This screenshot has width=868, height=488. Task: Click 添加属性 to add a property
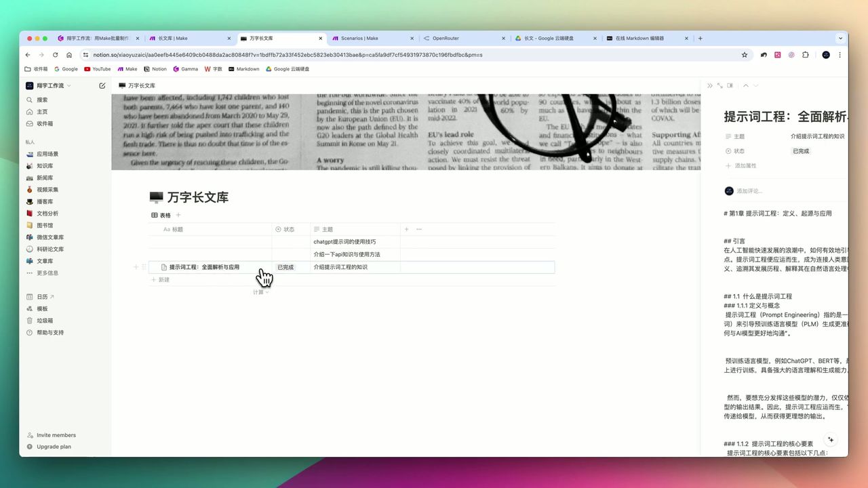click(x=745, y=165)
